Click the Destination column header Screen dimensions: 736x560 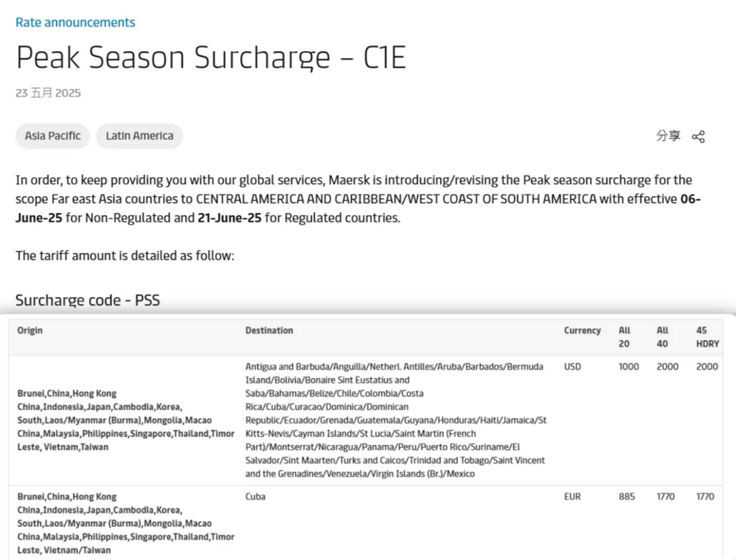click(x=269, y=330)
